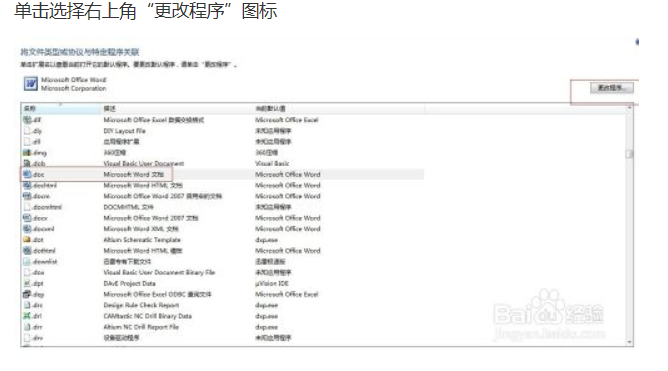
Task: Click the blank icon beside .dox
Action: pos(27,273)
